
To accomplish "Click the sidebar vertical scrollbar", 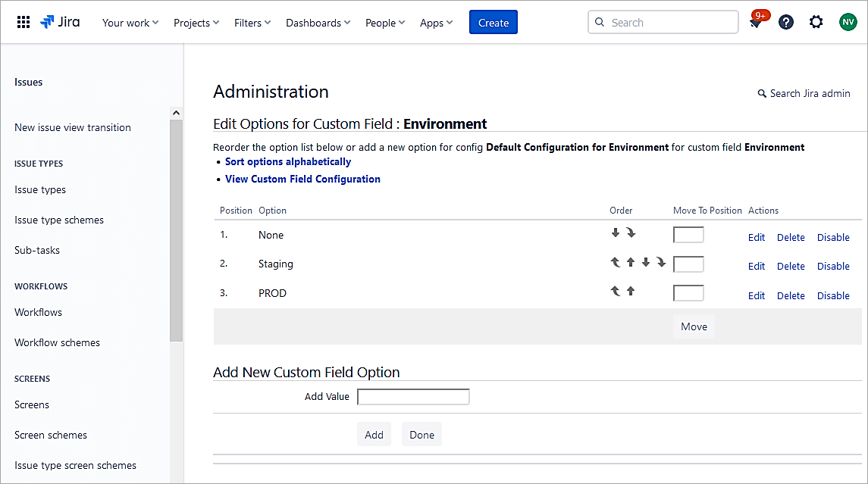I will tap(176, 227).
